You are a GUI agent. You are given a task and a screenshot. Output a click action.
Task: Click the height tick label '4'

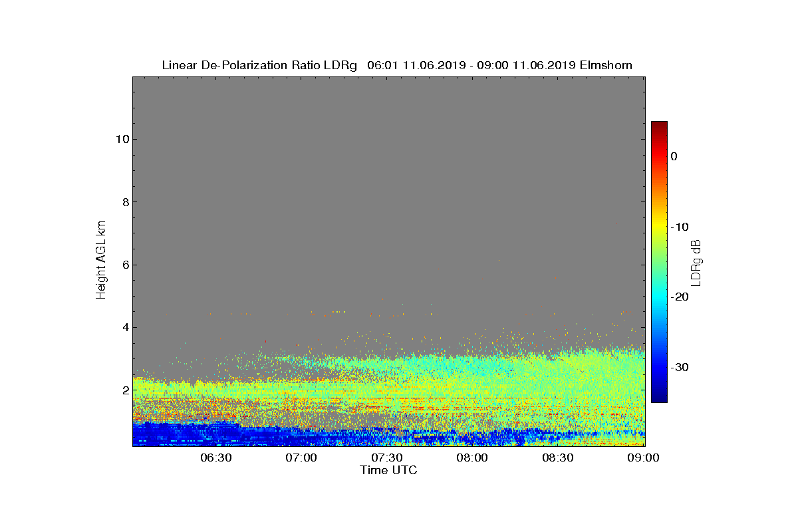[124, 327]
